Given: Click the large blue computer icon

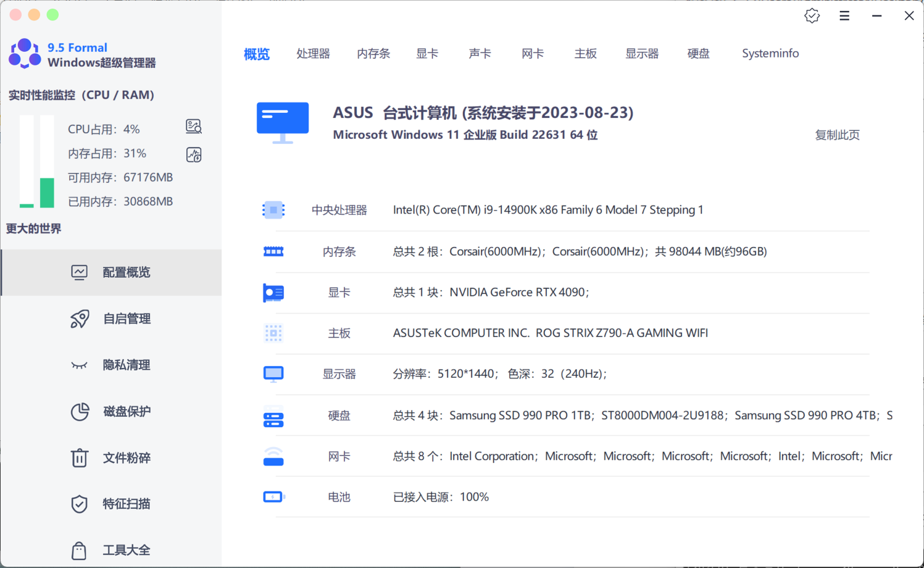Looking at the screenshot, I should click(x=283, y=122).
